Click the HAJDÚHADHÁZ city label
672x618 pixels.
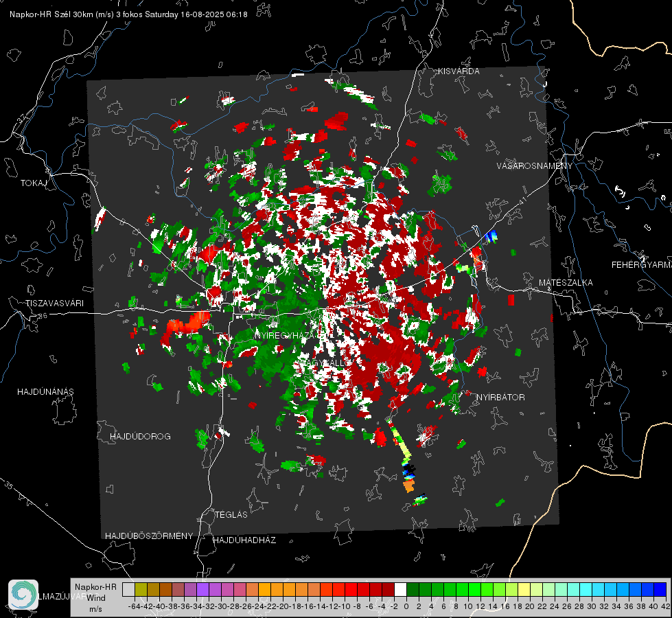coord(244,540)
